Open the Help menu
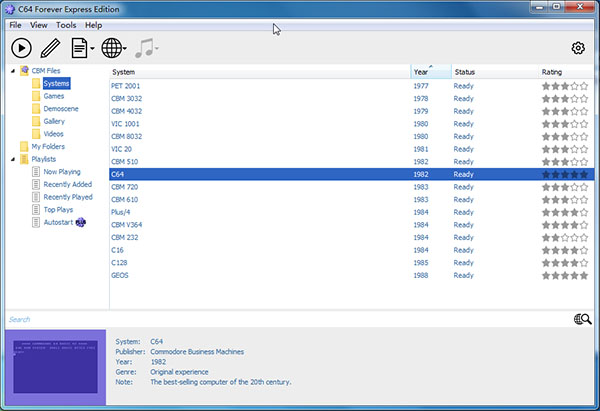The width and height of the screenshot is (600, 411). point(93,25)
